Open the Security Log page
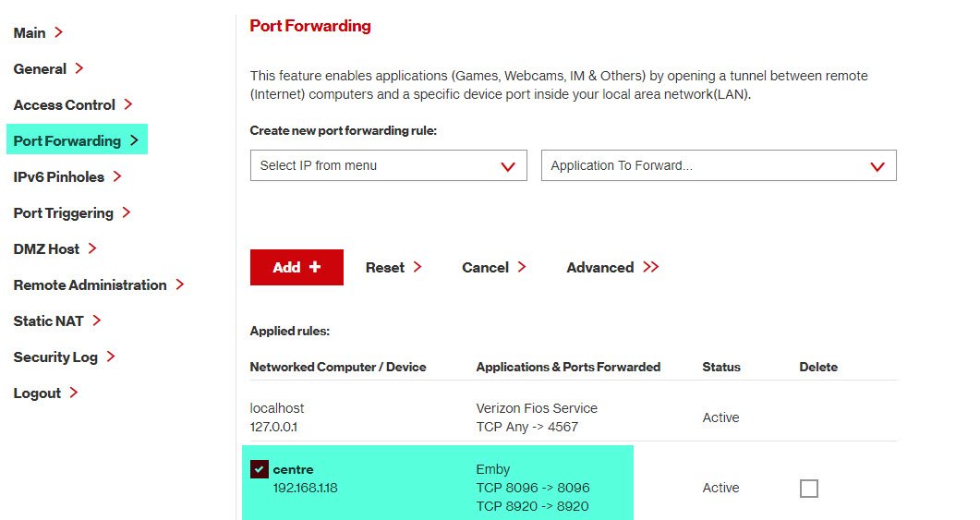Image resolution: width=980 pixels, height=520 pixels. coord(55,357)
